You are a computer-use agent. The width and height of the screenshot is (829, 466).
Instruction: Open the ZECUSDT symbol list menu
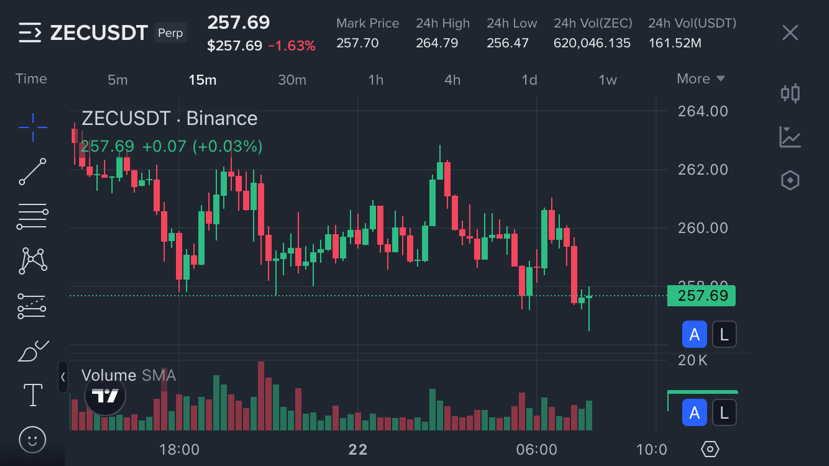point(30,33)
